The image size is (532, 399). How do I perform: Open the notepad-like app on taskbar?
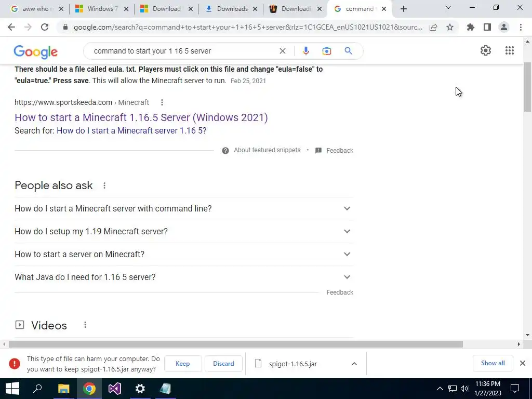click(166, 389)
